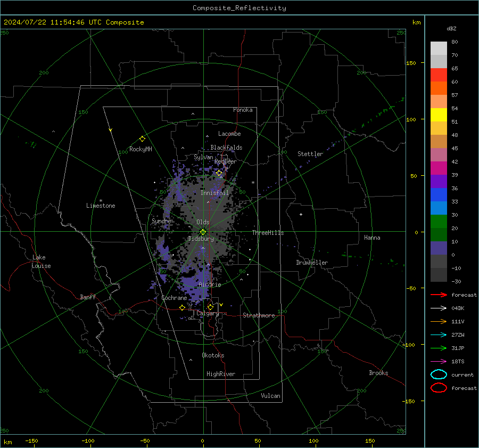The height and width of the screenshot is (448, 479).
Task: Click the Calgary city label
Action: coord(208,313)
